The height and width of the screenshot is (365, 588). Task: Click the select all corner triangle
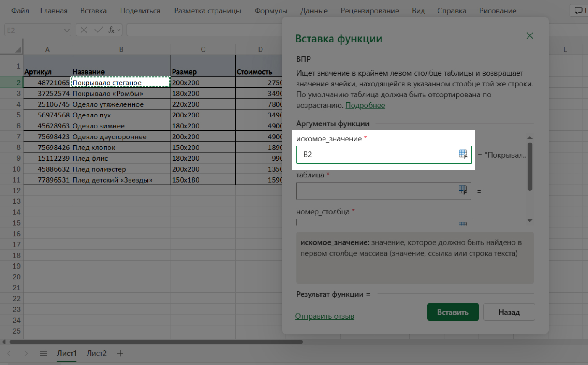click(x=18, y=50)
